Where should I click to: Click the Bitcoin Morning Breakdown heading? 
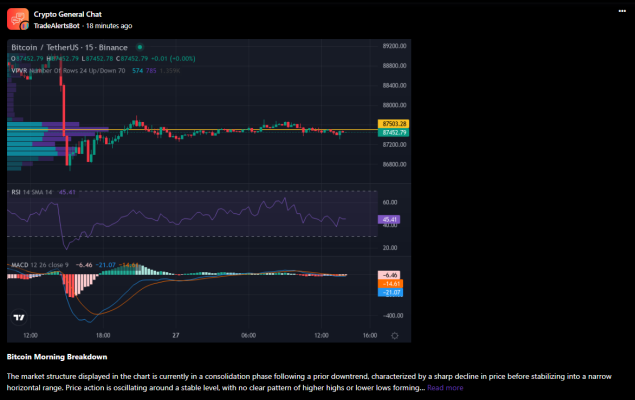(57, 357)
